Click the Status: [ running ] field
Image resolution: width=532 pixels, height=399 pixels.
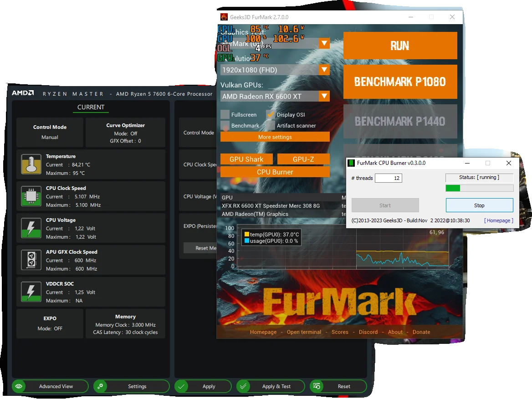point(479,178)
